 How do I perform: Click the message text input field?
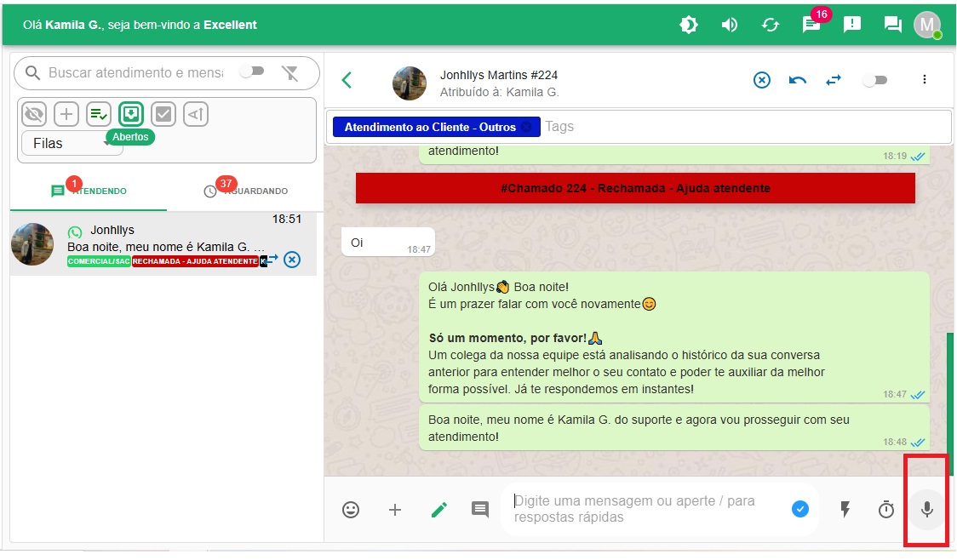coord(647,509)
